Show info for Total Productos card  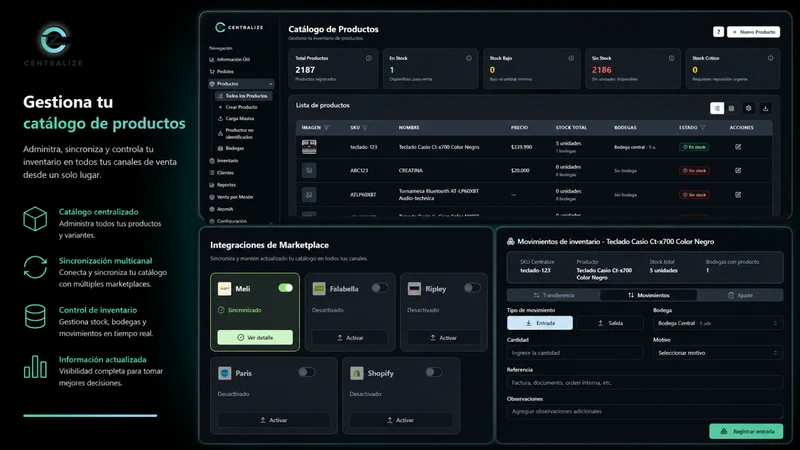(x=368, y=58)
